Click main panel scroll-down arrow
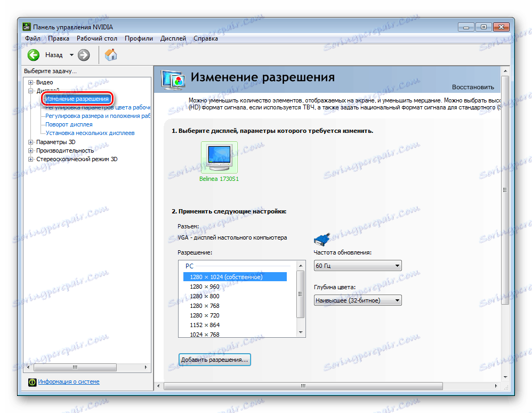532x413 pixels. coord(505,377)
